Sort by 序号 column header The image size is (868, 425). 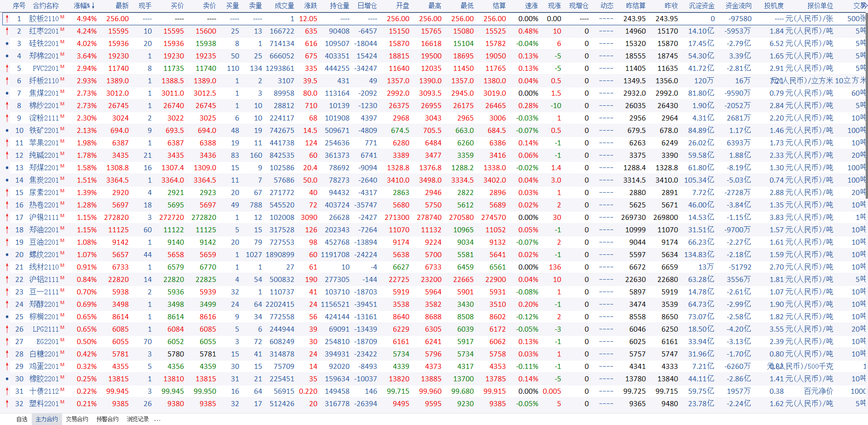(19, 6)
